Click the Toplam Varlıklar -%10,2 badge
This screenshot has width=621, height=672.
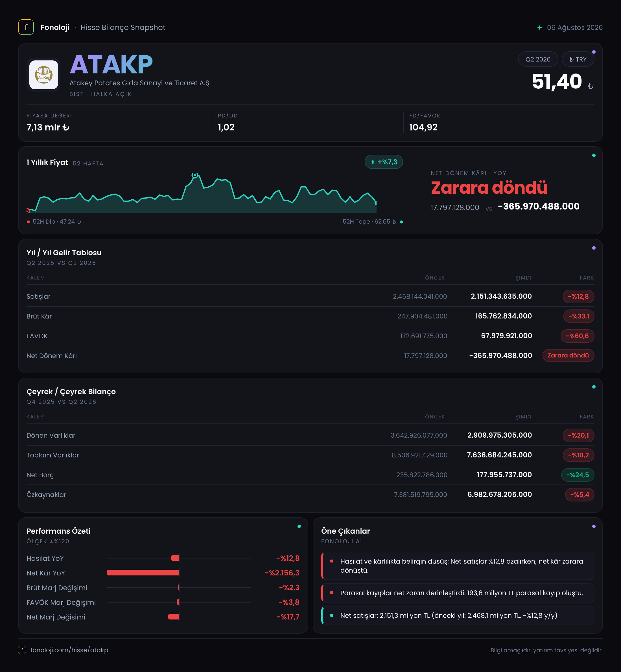[x=578, y=455]
